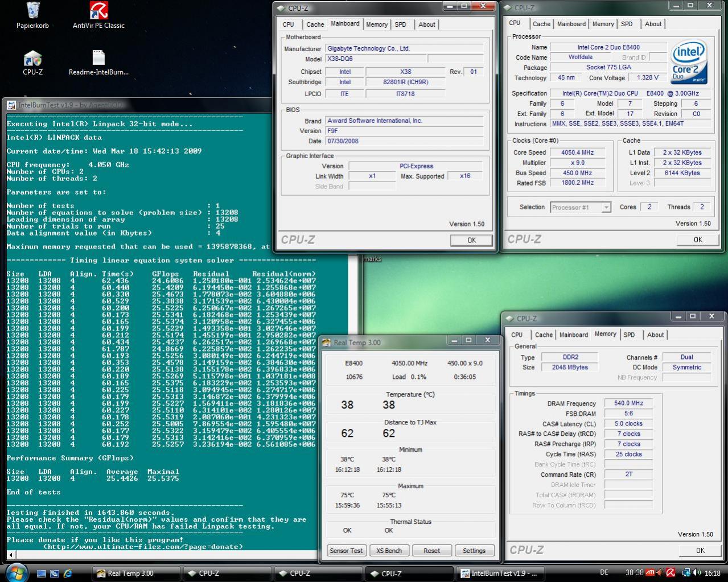Open SPD tab in processor CPU-Z window
The image size is (728, 582).
click(x=627, y=24)
